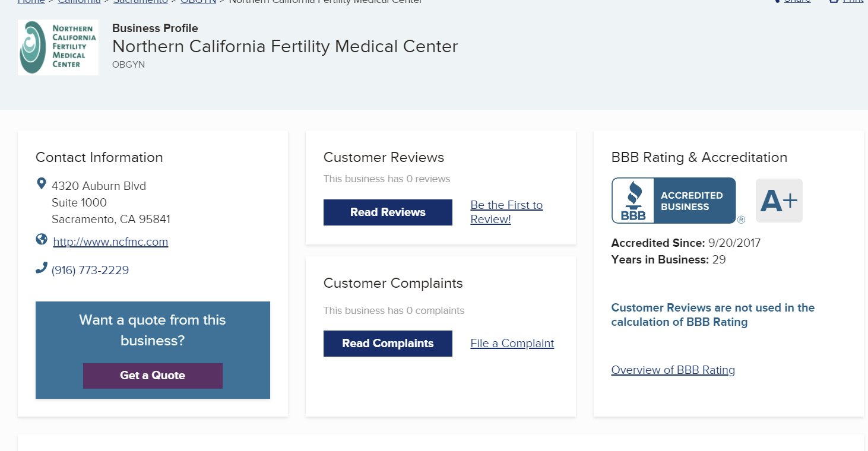Viewport: 868px width, 451px height.
Task: Follow the Be the First to Review link
Action: (506, 212)
